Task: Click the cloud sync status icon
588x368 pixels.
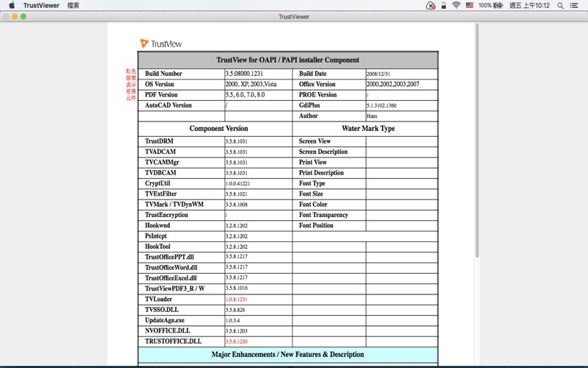Action: (431, 5)
